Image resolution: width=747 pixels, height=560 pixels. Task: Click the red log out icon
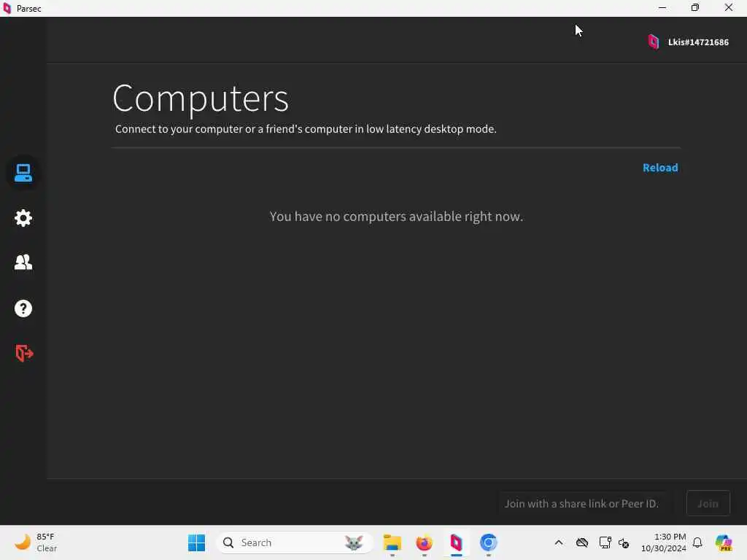pyautogui.click(x=24, y=354)
